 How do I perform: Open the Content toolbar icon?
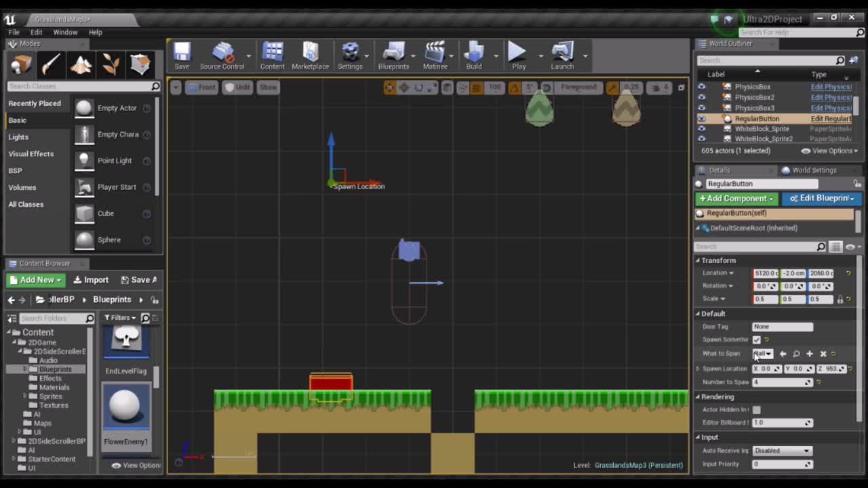click(x=272, y=56)
